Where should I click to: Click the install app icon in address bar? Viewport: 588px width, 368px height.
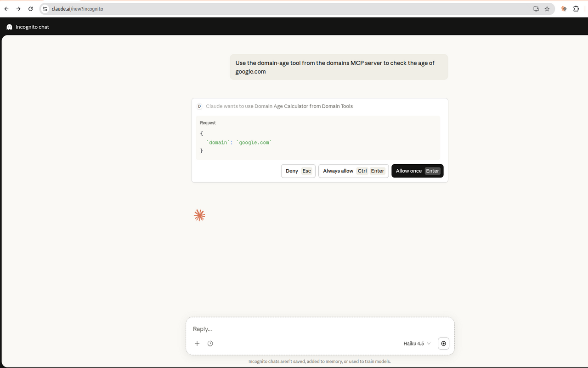pos(536,9)
